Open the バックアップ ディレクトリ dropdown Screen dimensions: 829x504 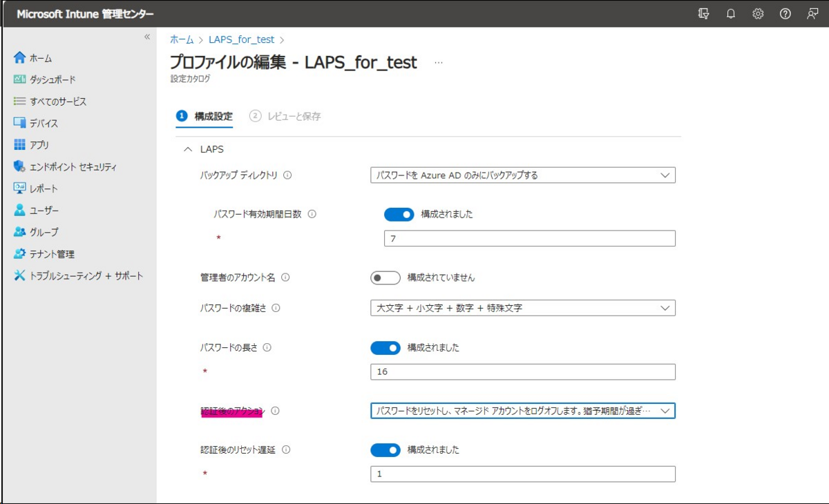[523, 175]
